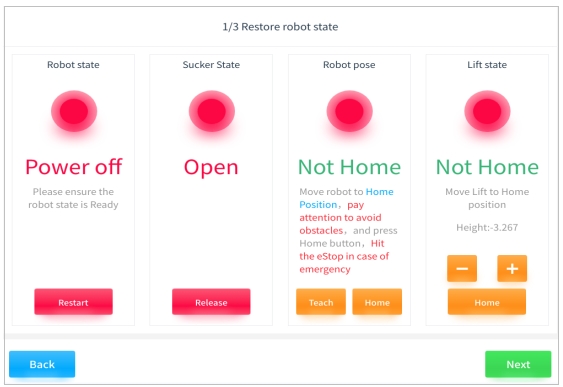The width and height of the screenshot is (563, 387).
Task: Click the blue Home Position link text
Action: coord(346,198)
